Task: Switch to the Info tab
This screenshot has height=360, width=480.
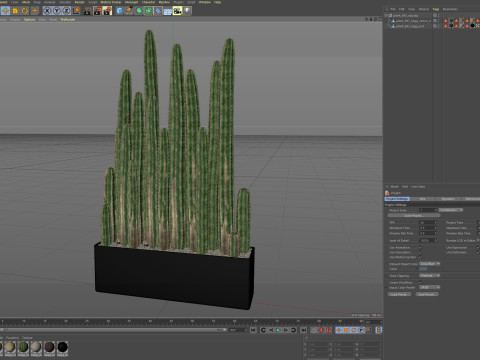Action: coord(423,199)
